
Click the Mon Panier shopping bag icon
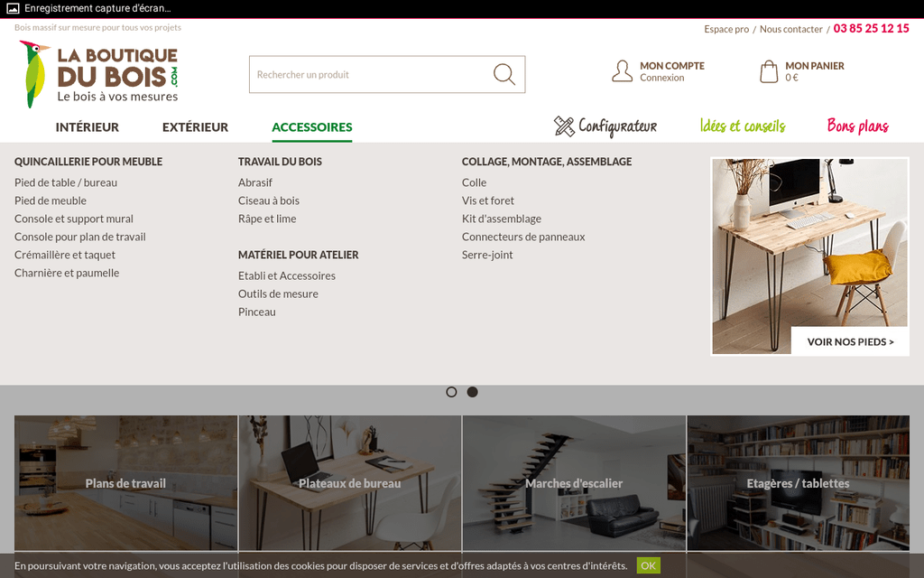pyautogui.click(x=769, y=71)
